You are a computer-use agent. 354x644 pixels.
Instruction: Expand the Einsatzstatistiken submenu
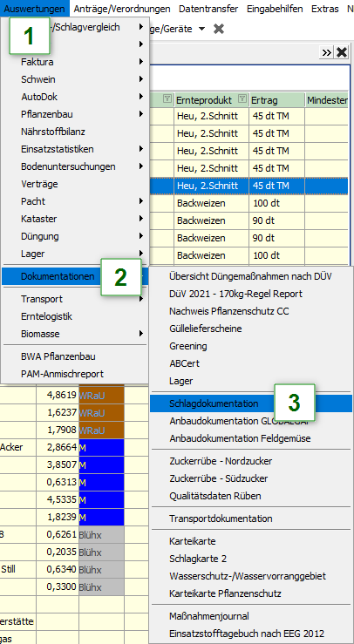pyautogui.click(x=75, y=149)
